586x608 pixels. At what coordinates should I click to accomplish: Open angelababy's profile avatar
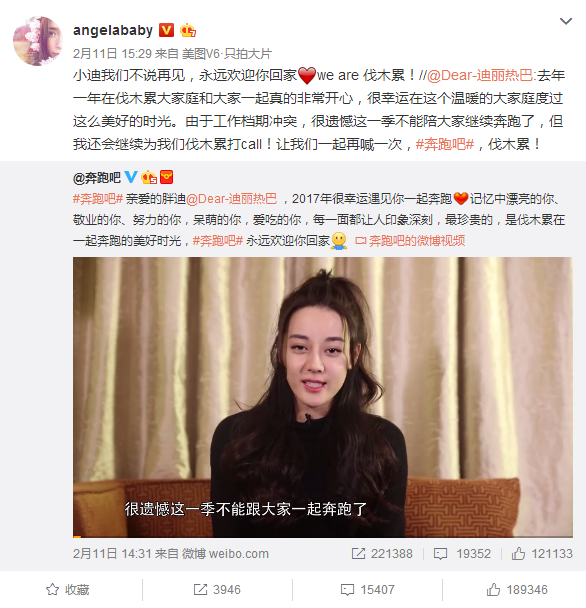38,41
